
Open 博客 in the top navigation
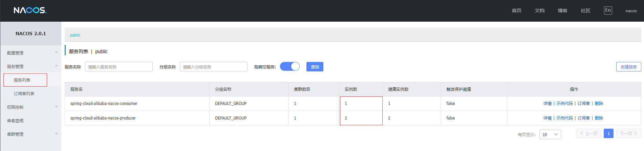pyautogui.click(x=563, y=10)
